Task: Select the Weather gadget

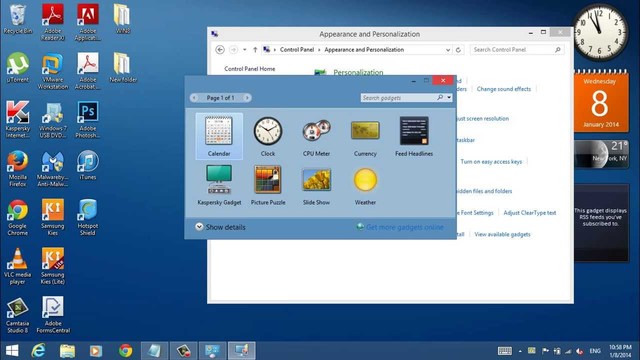Action: tap(365, 185)
